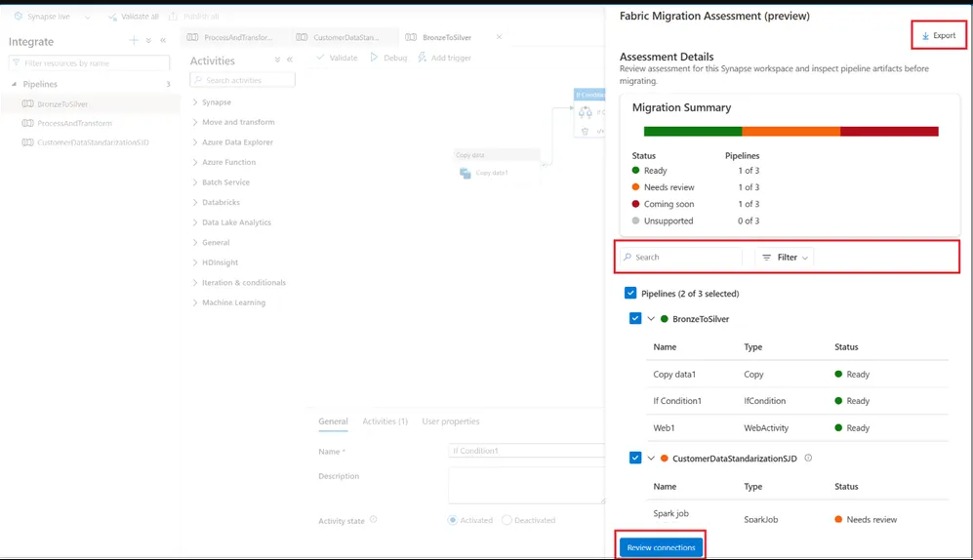Click the green Ready segment of summary bar
The height and width of the screenshot is (560, 973).
pos(693,131)
